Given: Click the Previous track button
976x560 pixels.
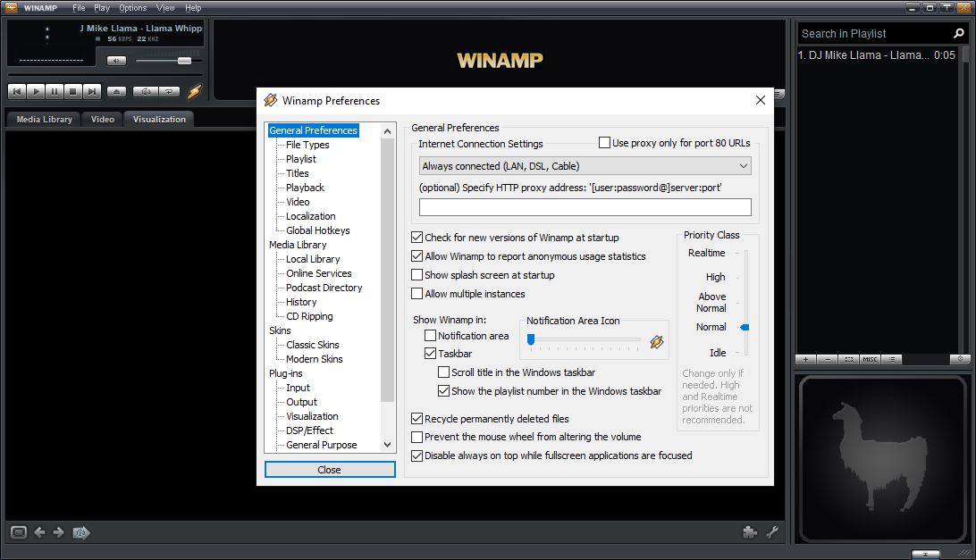Looking at the screenshot, I should click(x=17, y=91).
